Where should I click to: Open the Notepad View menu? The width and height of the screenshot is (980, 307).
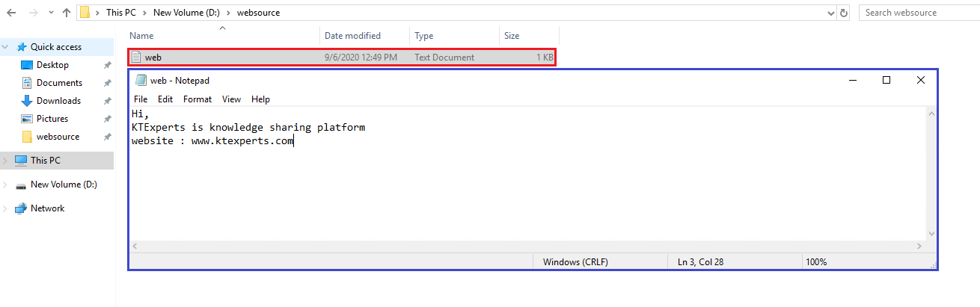tap(231, 99)
